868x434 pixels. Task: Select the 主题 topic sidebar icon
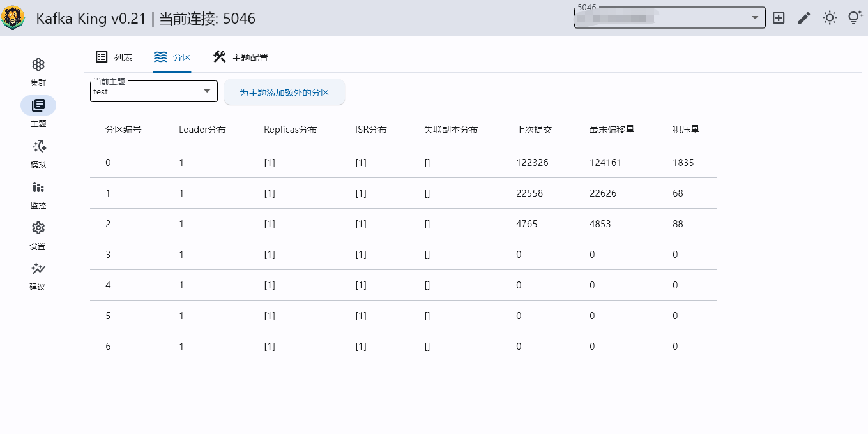pos(38,105)
